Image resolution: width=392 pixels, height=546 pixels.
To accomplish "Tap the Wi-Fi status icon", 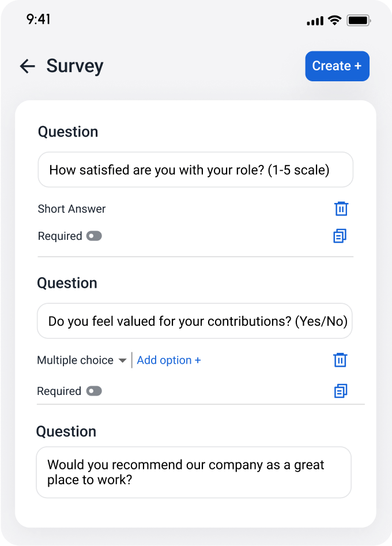I will point(334,21).
